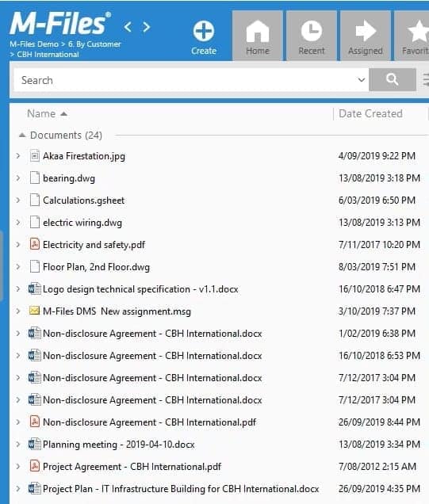Open the Recent tab
The height and width of the screenshot is (504, 429).
coord(312,36)
